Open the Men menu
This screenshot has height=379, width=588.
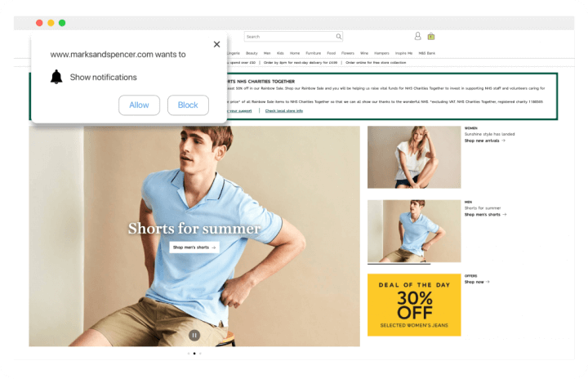pyautogui.click(x=267, y=53)
